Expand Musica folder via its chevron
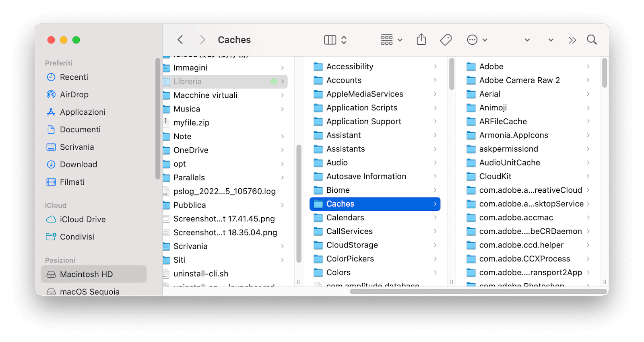The image size is (644, 342). (283, 109)
